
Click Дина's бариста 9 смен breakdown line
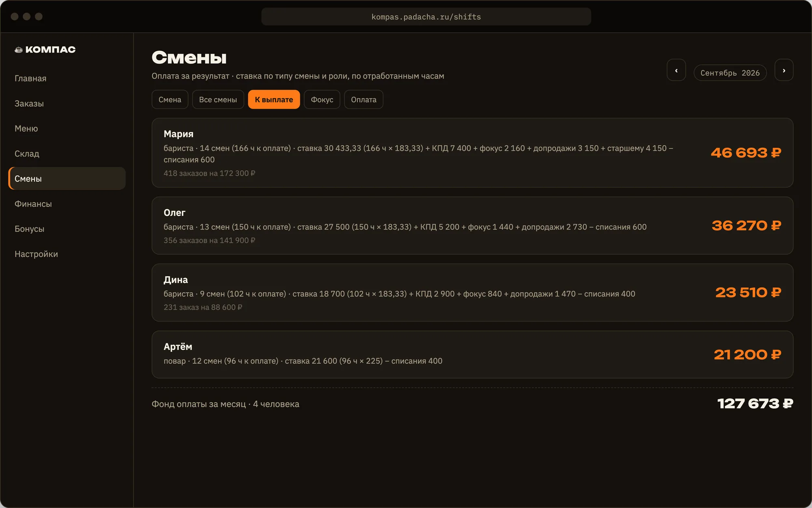click(400, 294)
